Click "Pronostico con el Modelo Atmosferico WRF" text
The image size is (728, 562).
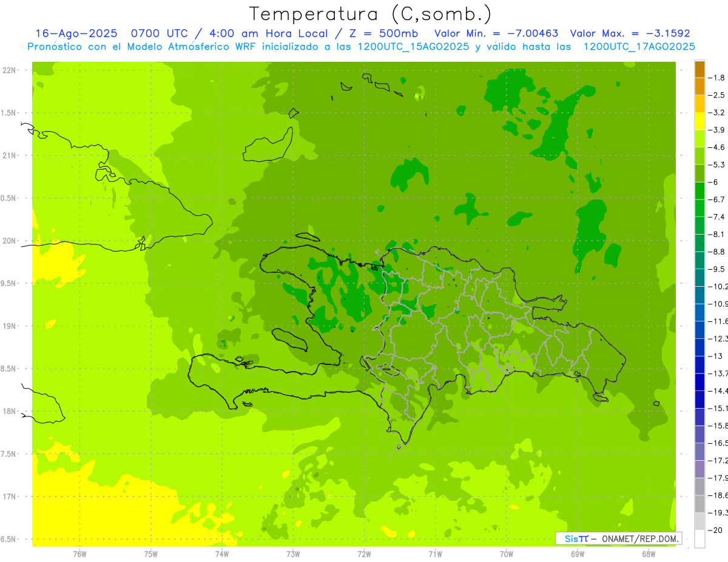click(142, 46)
